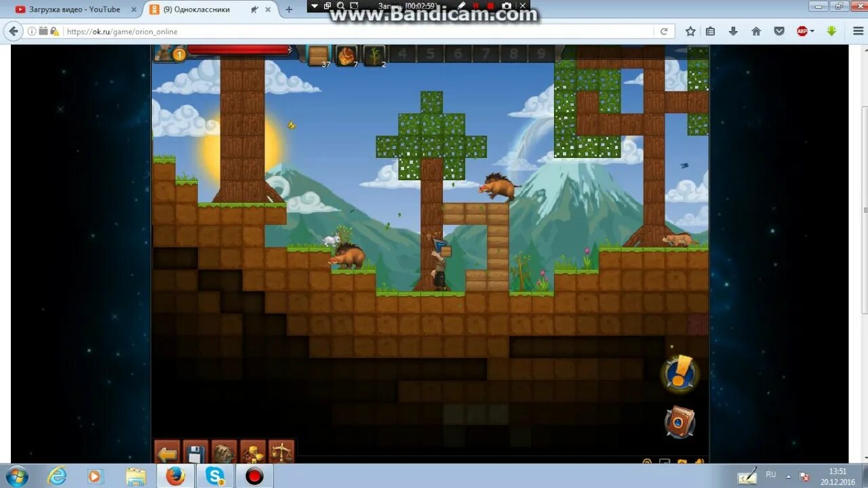Viewport: 868px width, 488px height.
Task: Click the tray flag icon with red X
Action: point(804,476)
